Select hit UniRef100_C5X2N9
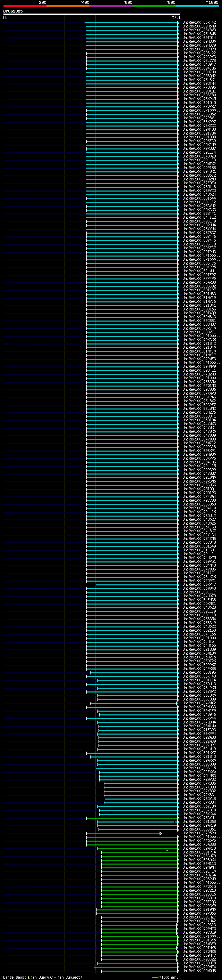Screen dimensions: 222x980 pos(199,145)
